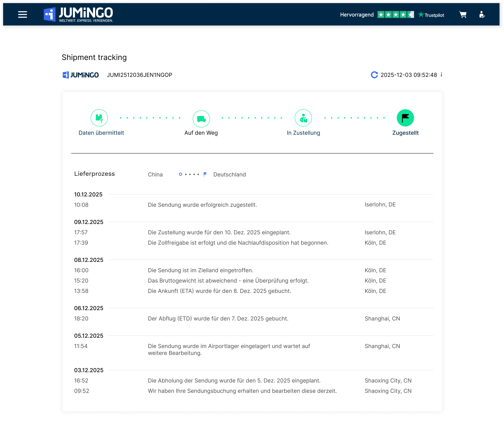Viewport: 504px width, 439px height.
Task: Click the 'erfolgreich zugestellt' delivery event
Action: (202, 205)
